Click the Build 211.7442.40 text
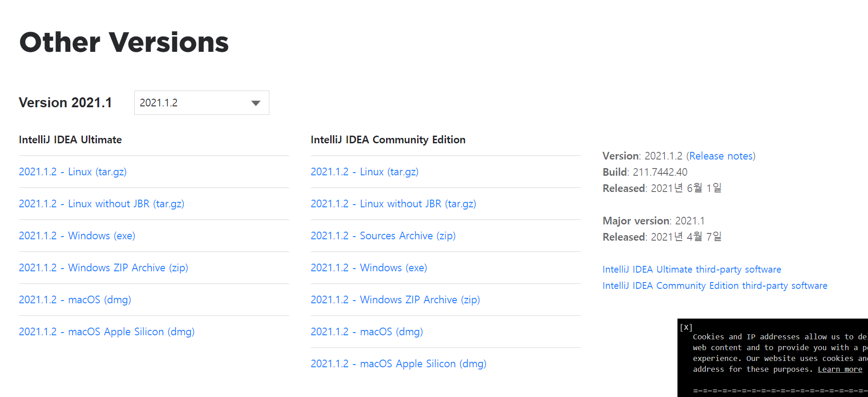 645,172
